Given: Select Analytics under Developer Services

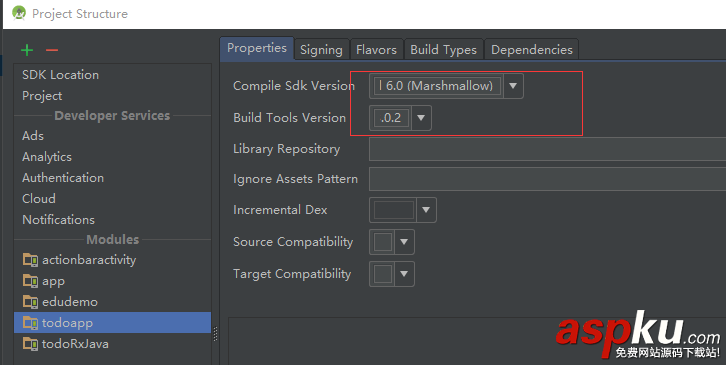Looking at the screenshot, I should coord(47,157).
